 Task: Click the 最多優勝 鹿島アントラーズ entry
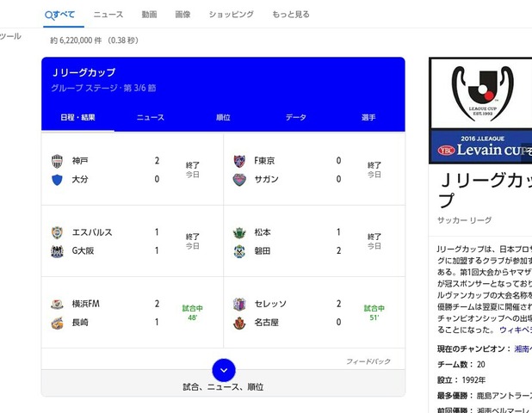pos(485,396)
